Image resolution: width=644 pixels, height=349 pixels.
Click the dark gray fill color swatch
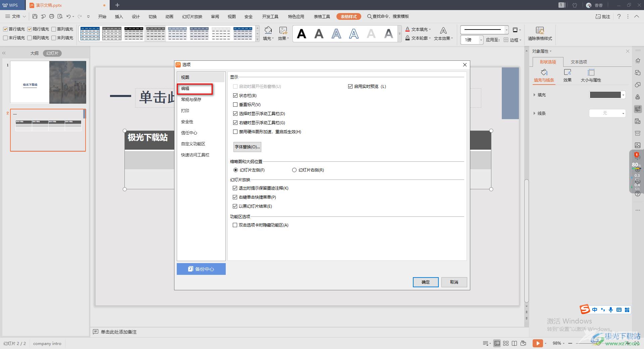click(x=605, y=95)
